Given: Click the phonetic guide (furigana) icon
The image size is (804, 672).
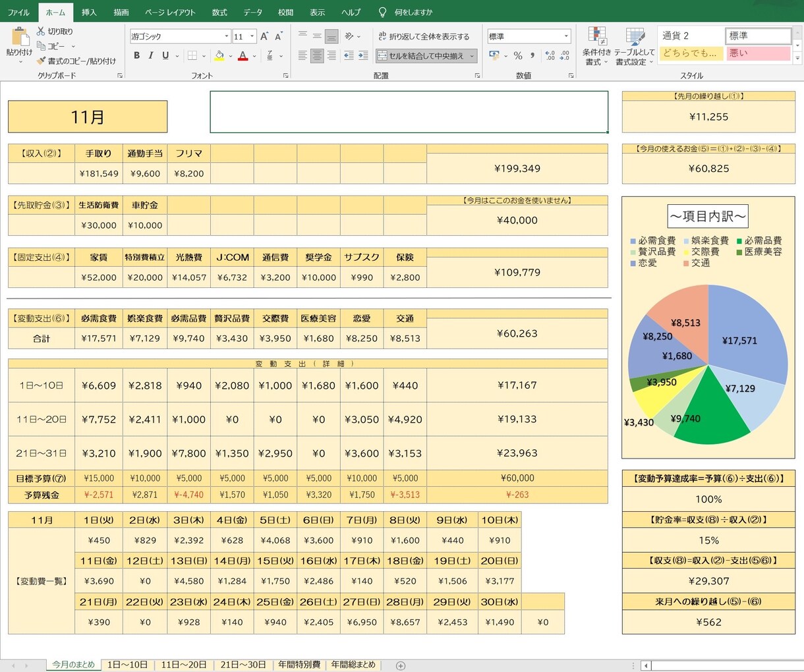Looking at the screenshot, I should tap(271, 56).
